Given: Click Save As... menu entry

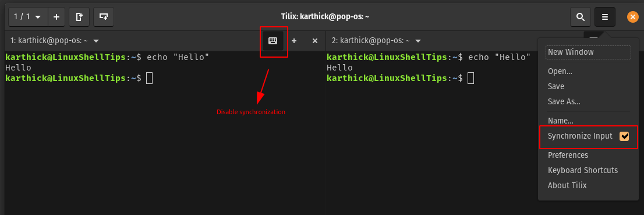Looking at the screenshot, I should pyautogui.click(x=564, y=101).
